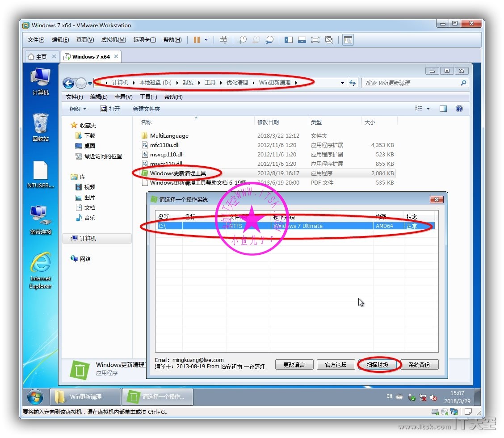Open the view options dropdown arrow
The width and height of the screenshot is (504, 438).
(428, 109)
